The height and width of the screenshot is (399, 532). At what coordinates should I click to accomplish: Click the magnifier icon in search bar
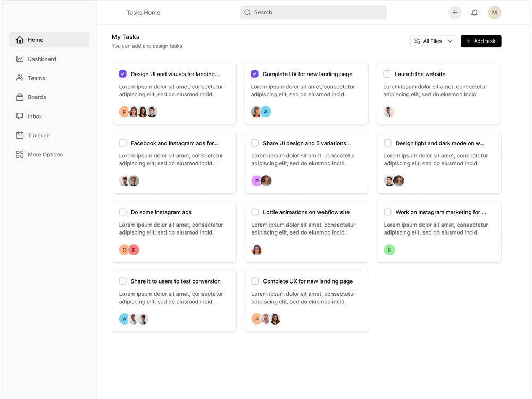coord(247,12)
